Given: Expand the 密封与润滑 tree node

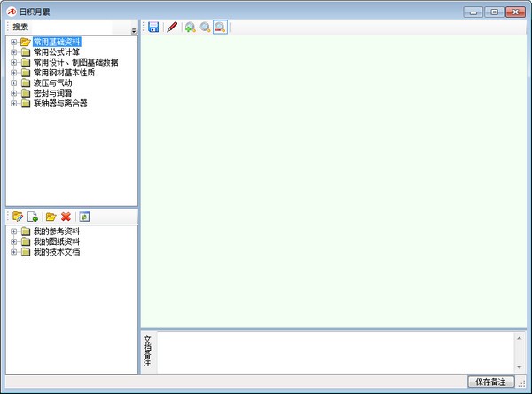Looking at the screenshot, I should tap(13, 93).
